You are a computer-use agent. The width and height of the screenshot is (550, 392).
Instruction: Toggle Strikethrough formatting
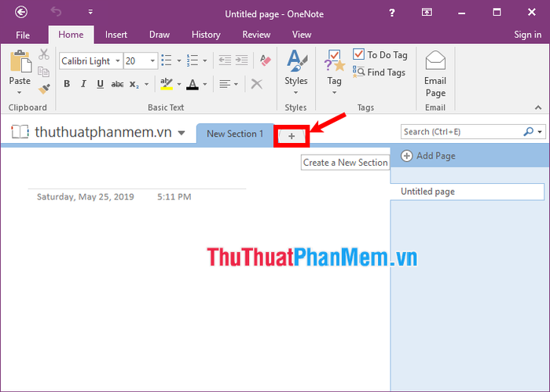pyautogui.click(x=117, y=84)
